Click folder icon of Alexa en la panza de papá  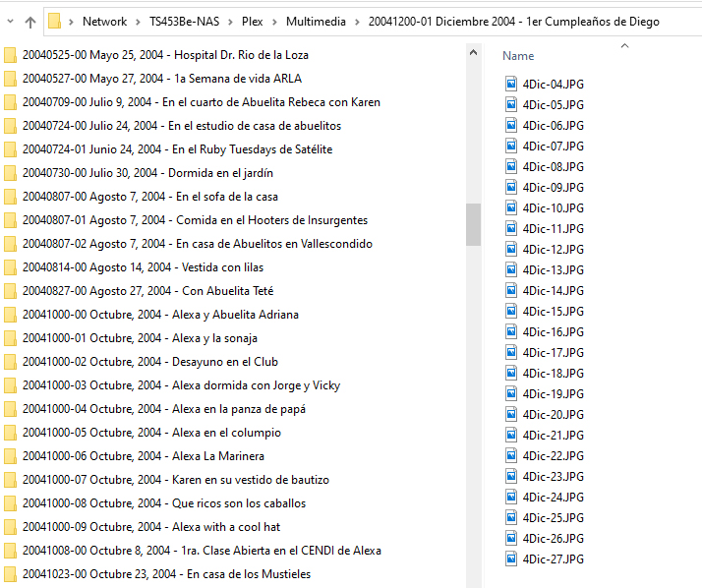click(x=10, y=409)
